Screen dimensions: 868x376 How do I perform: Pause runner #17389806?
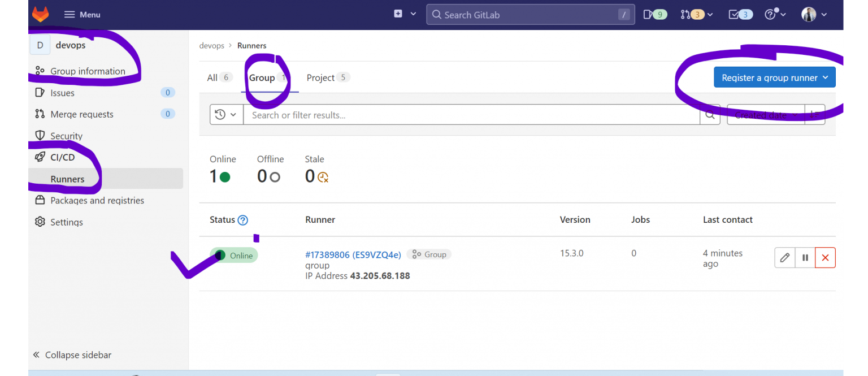click(805, 258)
